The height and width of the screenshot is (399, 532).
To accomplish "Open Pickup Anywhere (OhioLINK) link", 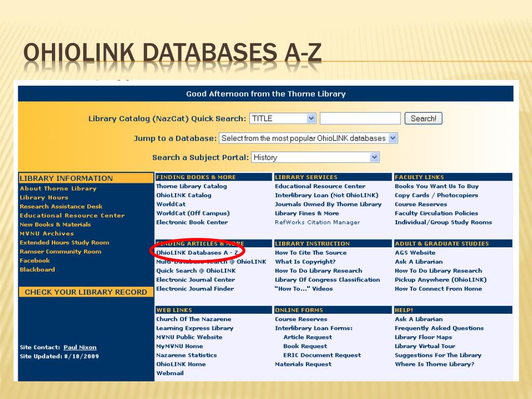I will [441, 280].
